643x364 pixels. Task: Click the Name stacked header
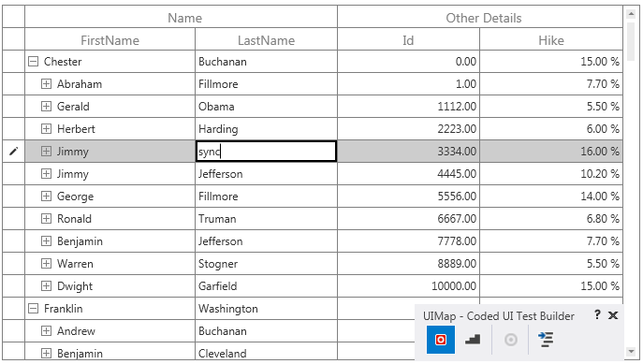(181, 17)
